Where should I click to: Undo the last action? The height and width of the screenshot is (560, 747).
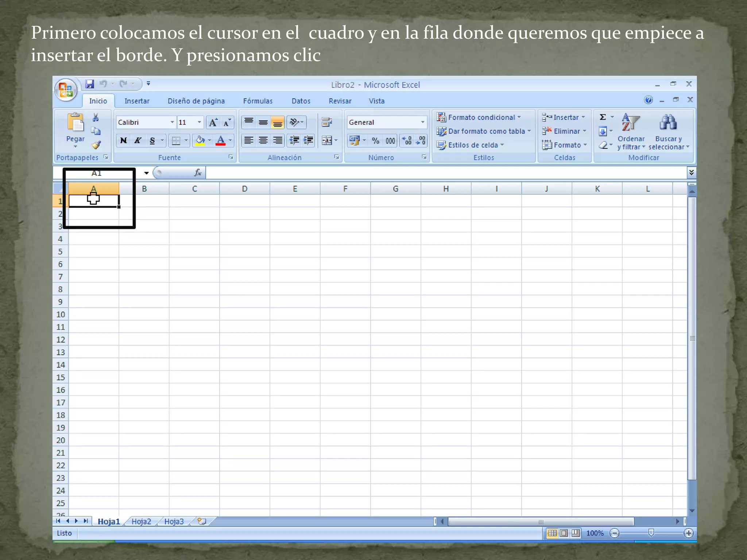[103, 84]
